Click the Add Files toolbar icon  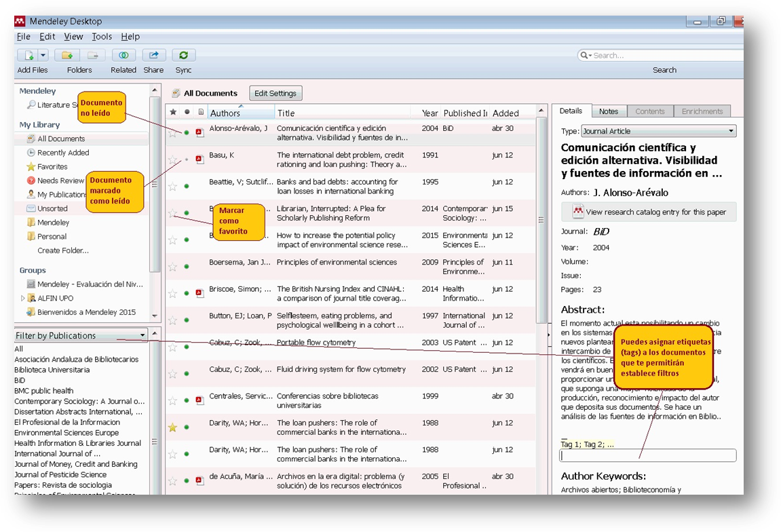point(29,55)
